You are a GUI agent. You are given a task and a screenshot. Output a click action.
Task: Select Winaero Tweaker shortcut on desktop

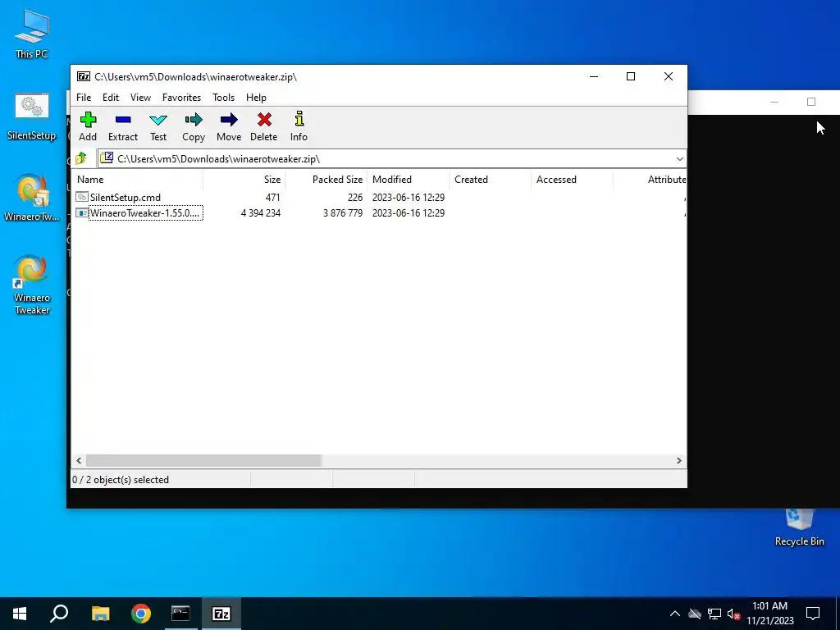(32, 285)
